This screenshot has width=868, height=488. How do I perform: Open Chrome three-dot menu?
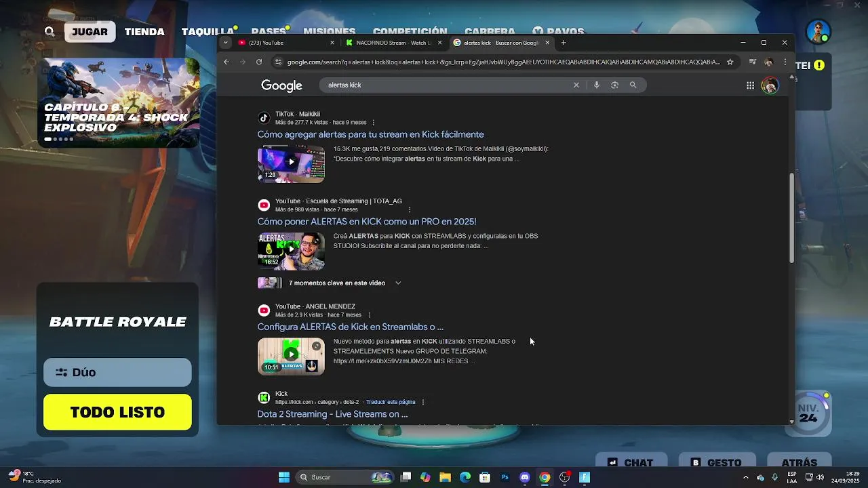pos(785,62)
